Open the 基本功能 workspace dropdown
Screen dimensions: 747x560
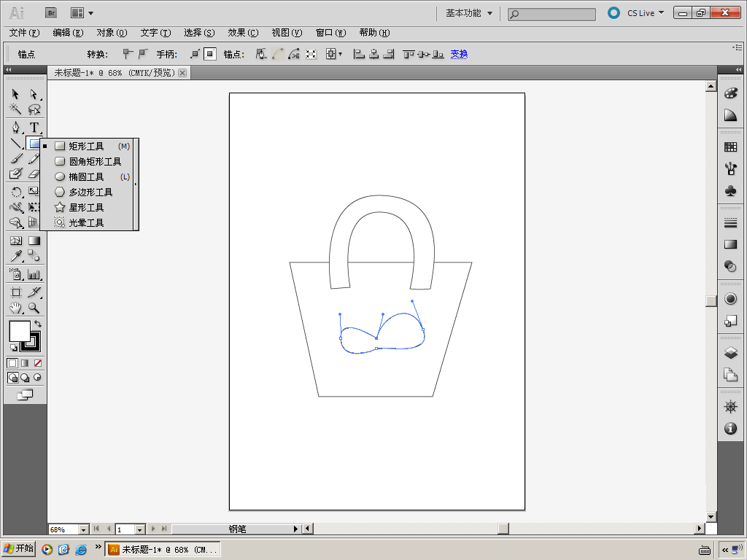click(x=469, y=13)
